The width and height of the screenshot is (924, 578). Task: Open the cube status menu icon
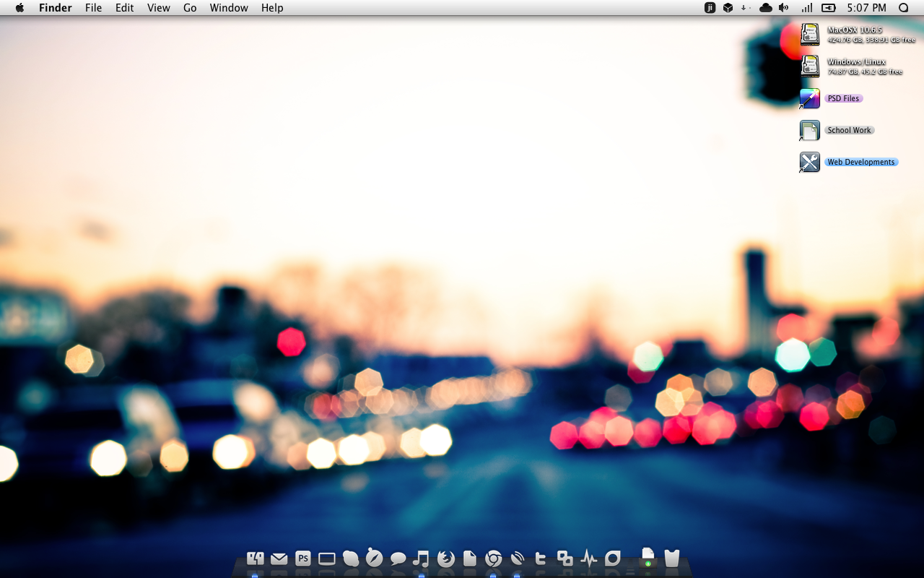click(x=728, y=8)
